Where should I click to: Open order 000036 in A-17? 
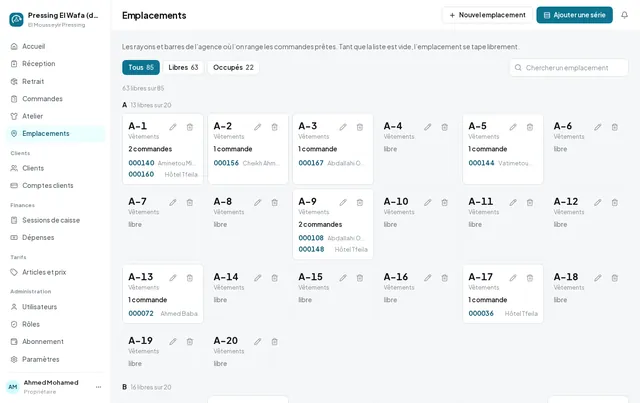[481, 314]
